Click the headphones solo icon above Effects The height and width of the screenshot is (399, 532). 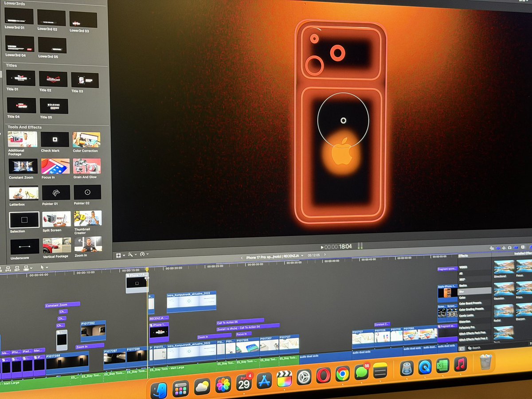tap(509, 248)
